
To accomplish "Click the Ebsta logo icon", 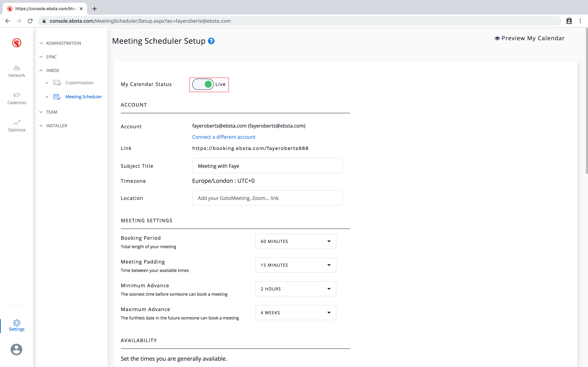I will tap(16, 43).
